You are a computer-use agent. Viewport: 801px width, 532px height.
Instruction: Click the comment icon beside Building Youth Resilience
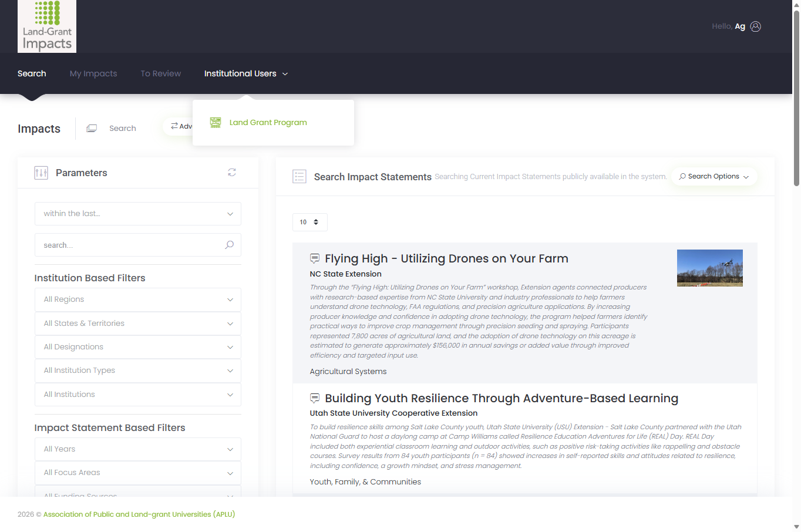pyautogui.click(x=315, y=398)
